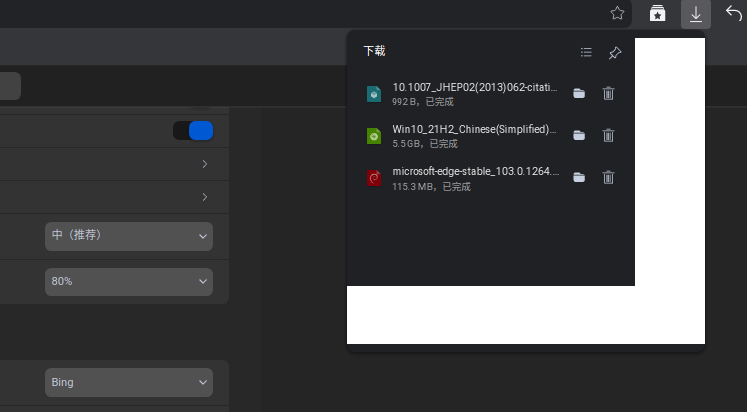Expand first settings row with chevron arrow
This screenshot has height=412, width=747.
[205, 164]
